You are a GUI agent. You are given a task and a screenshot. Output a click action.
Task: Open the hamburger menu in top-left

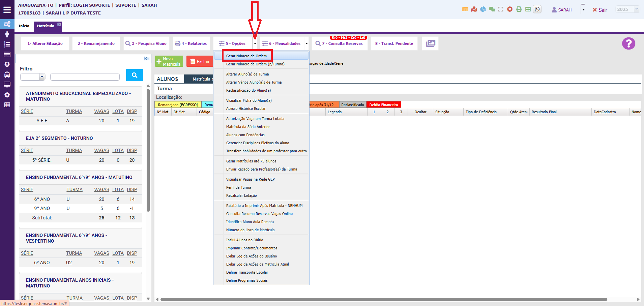click(x=7, y=10)
